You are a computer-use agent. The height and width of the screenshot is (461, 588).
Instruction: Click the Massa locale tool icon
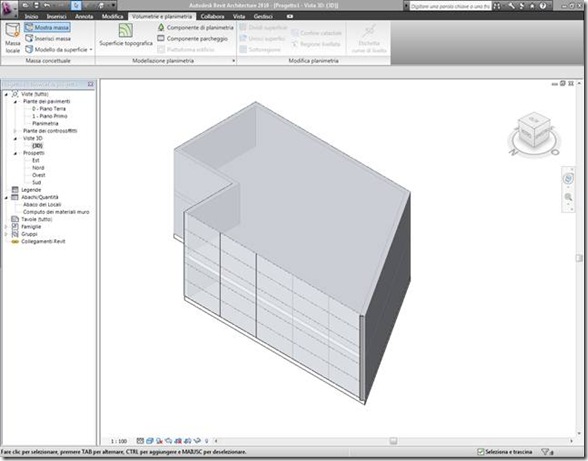[x=12, y=31]
